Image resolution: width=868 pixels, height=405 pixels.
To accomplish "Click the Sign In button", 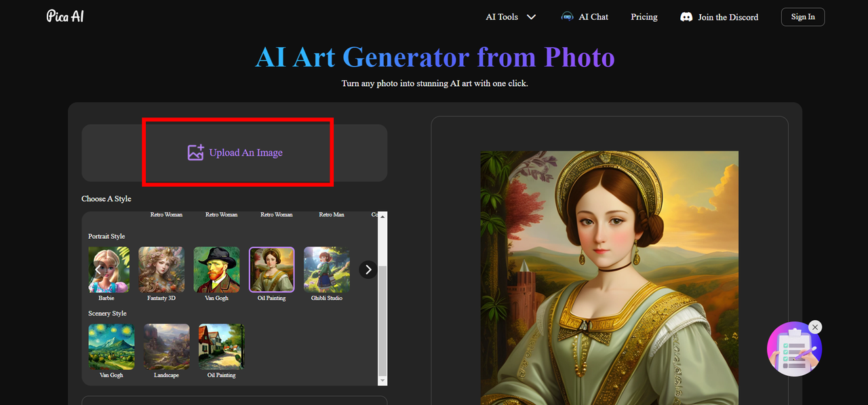I will (803, 17).
